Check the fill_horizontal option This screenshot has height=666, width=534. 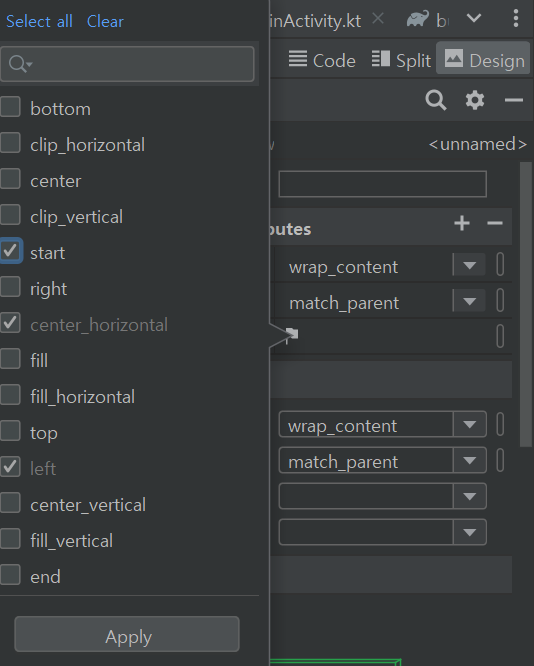pyautogui.click(x=11, y=395)
